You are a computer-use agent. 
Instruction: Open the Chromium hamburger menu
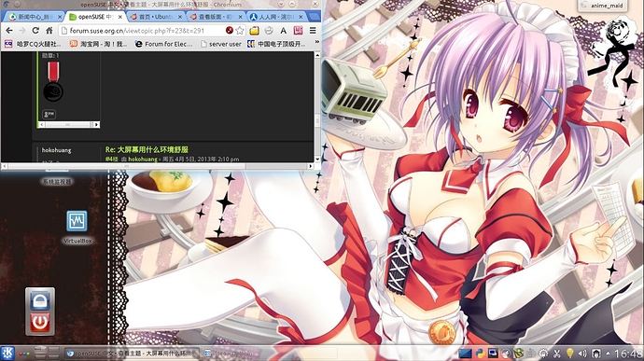point(313,31)
